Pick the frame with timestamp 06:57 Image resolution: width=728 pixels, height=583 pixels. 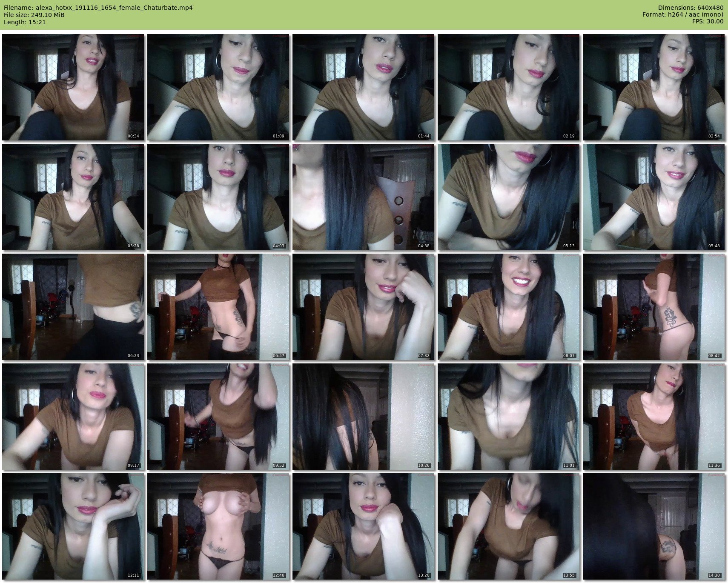pos(218,307)
